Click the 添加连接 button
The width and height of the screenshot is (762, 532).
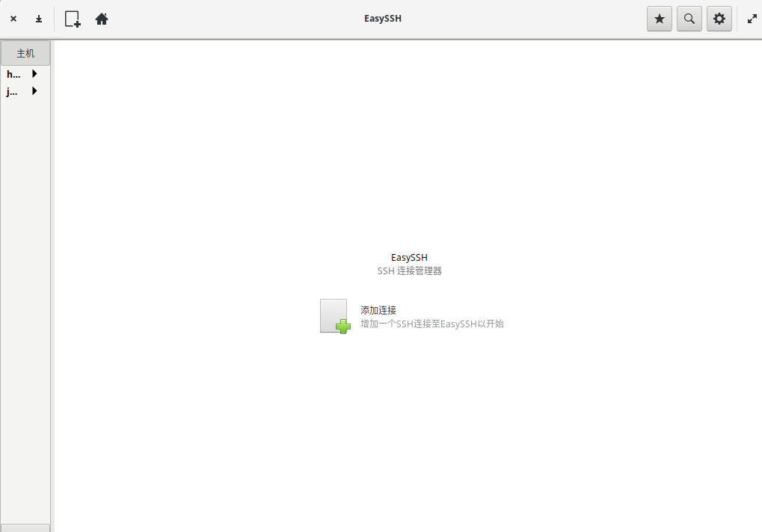[x=378, y=309]
